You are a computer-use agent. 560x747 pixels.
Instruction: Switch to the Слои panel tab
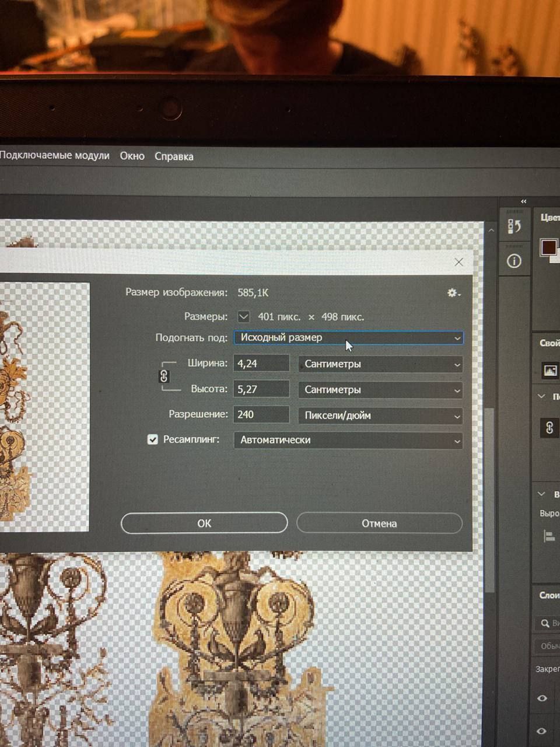coord(549,595)
